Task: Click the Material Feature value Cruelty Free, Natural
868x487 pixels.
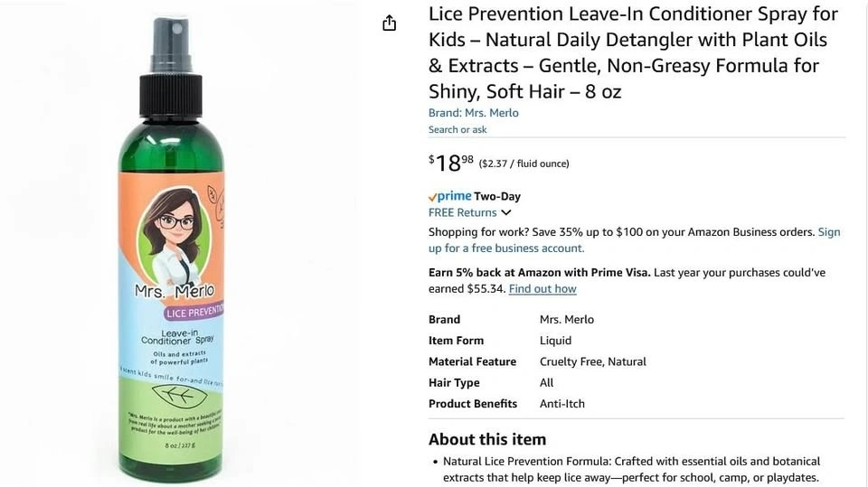Action: [x=593, y=361]
